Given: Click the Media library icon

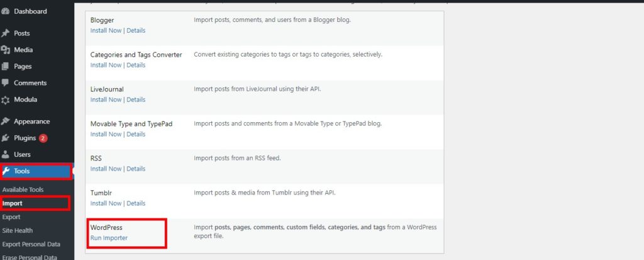Looking at the screenshot, I should coord(6,50).
